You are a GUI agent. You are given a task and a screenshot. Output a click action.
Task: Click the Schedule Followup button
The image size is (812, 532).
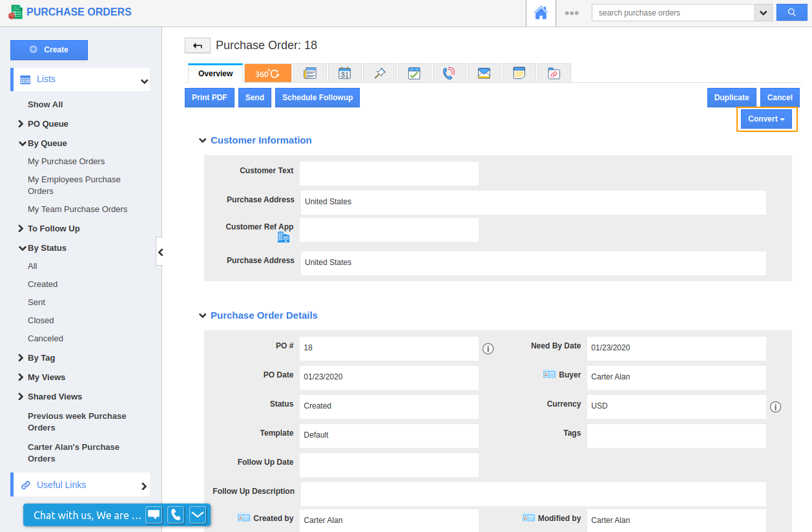[317, 98]
